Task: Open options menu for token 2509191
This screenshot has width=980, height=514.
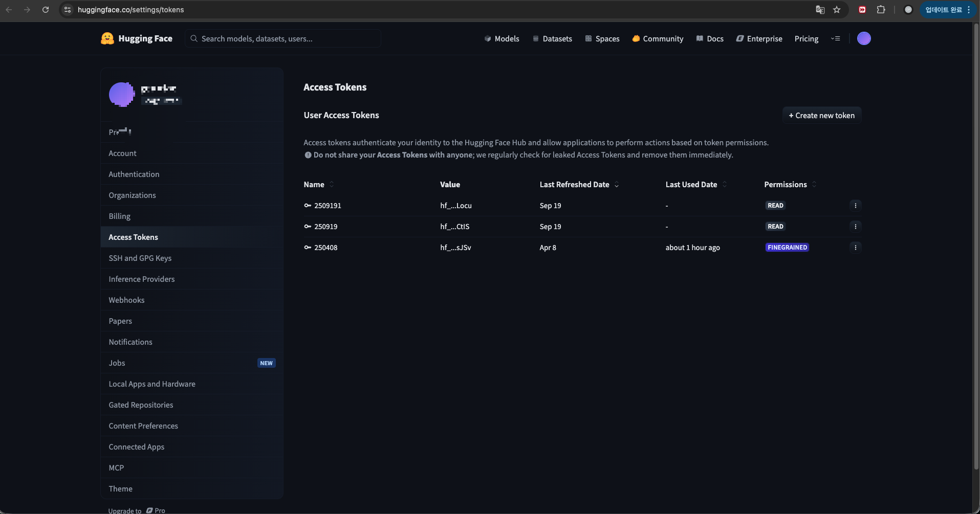Action: point(855,206)
